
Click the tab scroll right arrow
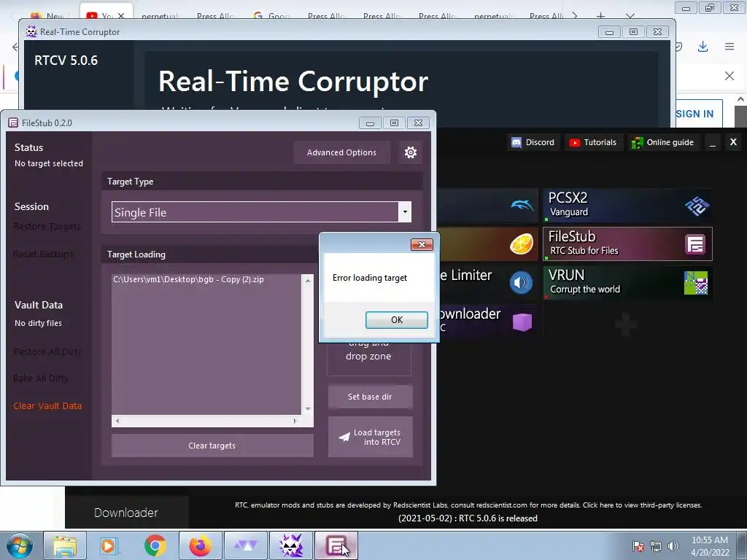click(x=575, y=16)
